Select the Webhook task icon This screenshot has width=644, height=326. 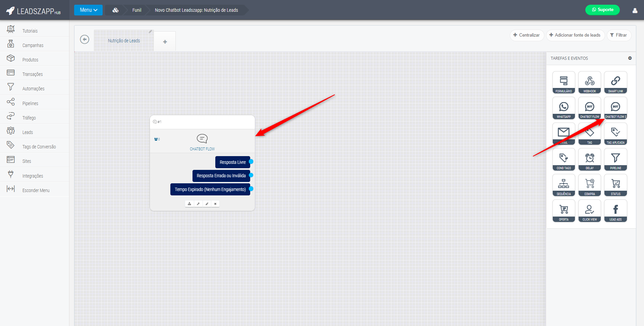point(589,82)
